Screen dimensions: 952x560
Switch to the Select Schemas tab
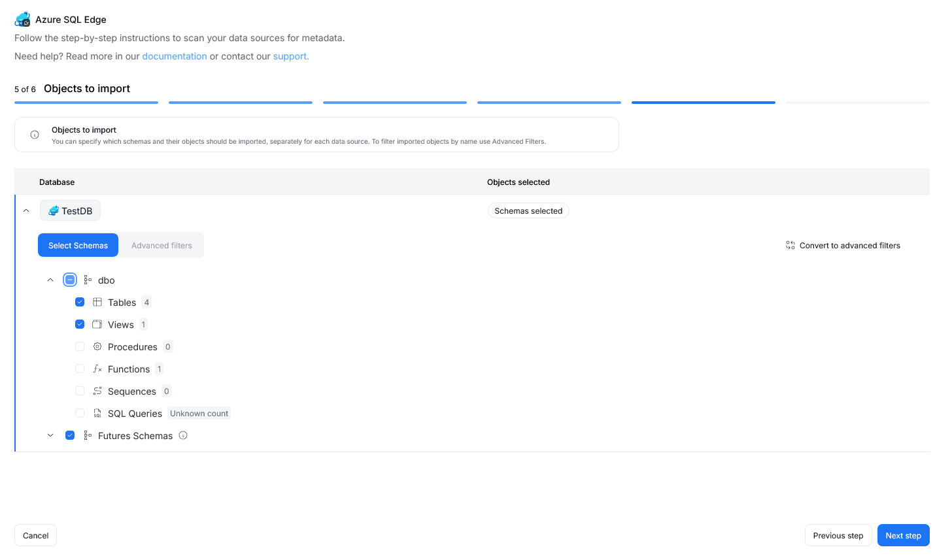78,245
